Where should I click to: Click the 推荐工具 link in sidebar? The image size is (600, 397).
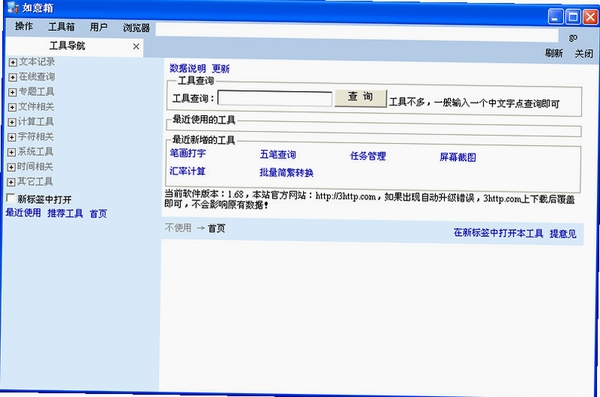65,213
